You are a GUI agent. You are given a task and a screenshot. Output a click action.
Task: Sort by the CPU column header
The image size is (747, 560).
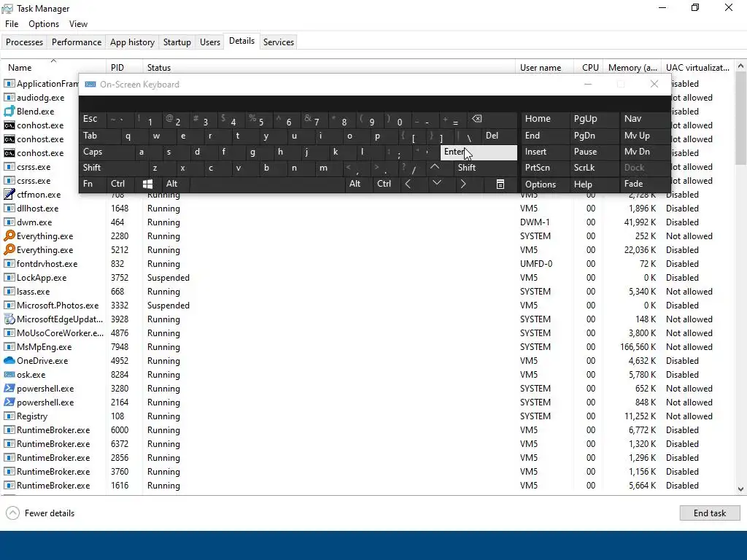(589, 68)
